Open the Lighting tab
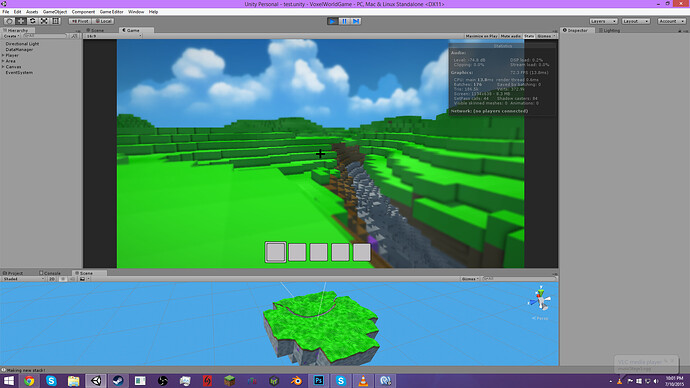This screenshot has height=388, width=690. [x=609, y=30]
